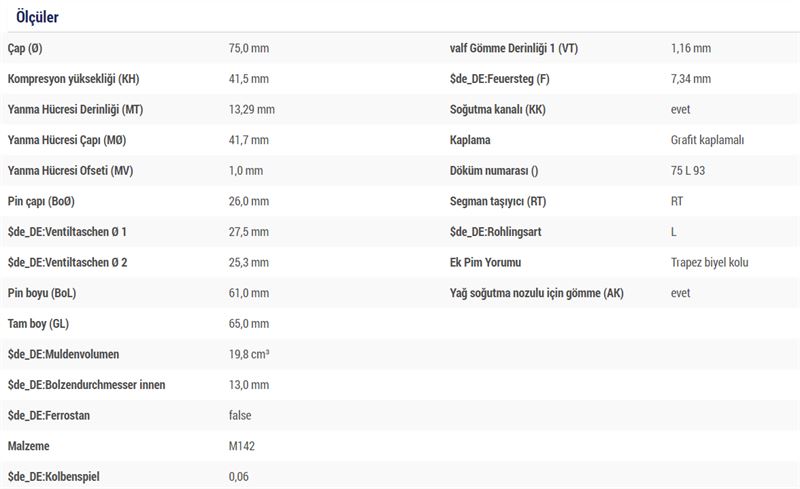The height and width of the screenshot is (489, 800).
Task: Click the Trapez biyel kolu value
Action: [x=710, y=263]
